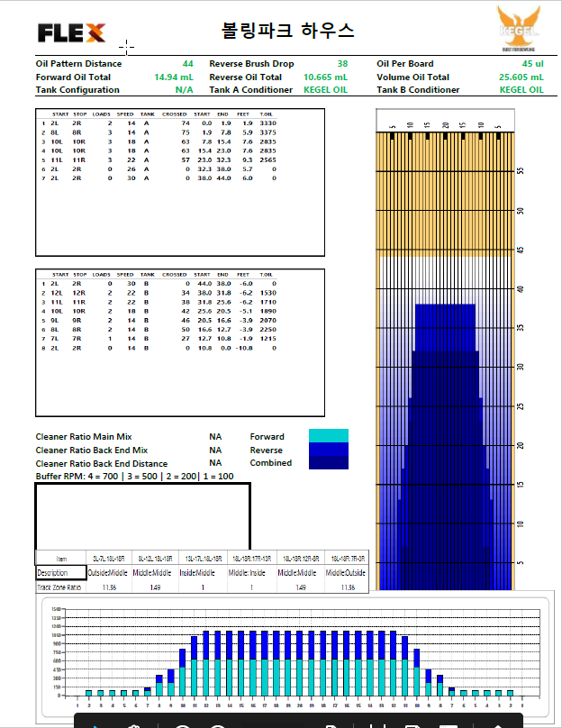The image size is (562, 728).
Task: Click the 'Cleaner Ratio Main Mix' label
Action: coord(84,437)
